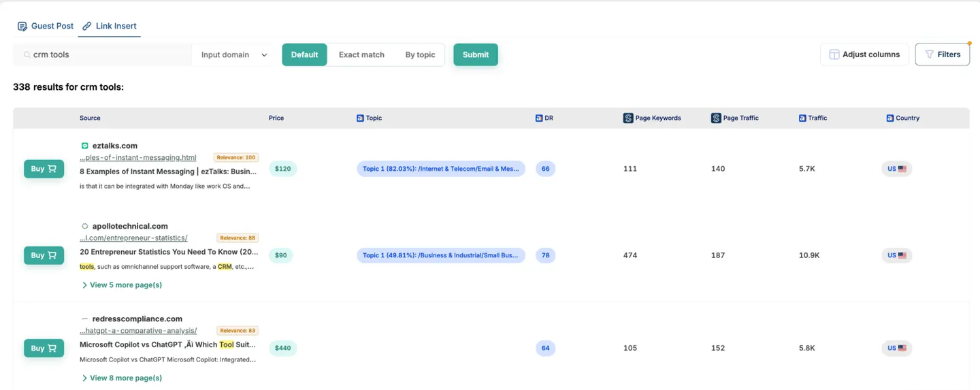Click the US country badge for eztalks.com
This screenshot has height=390, width=980.
pos(897,169)
